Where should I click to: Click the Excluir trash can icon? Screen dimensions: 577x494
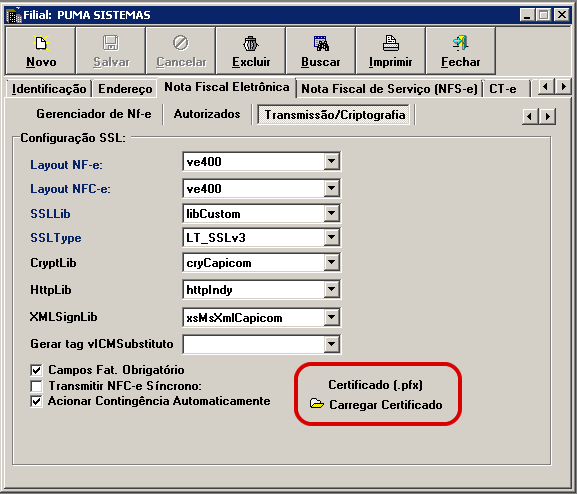pos(251,43)
